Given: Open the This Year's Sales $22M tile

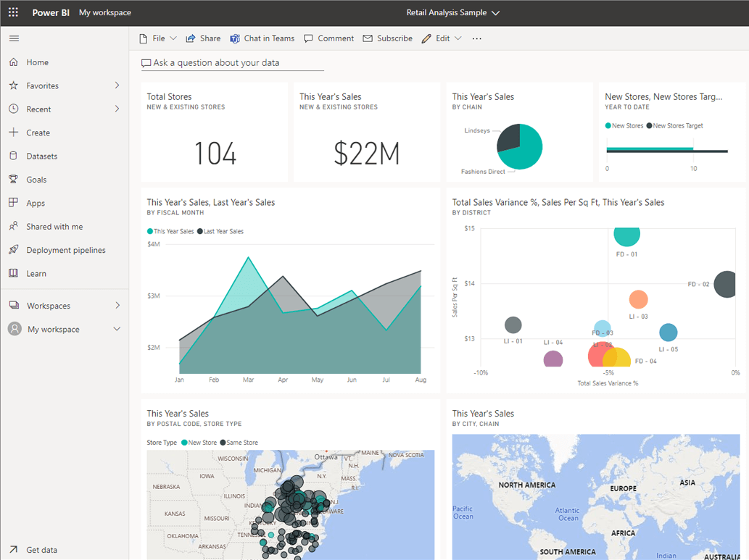Looking at the screenshot, I should click(x=367, y=132).
